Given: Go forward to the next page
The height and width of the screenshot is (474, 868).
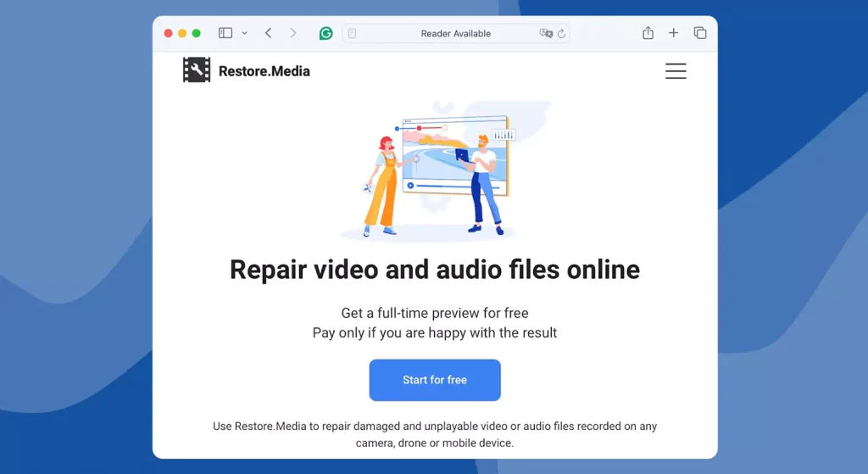Looking at the screenshot, I should tap(293, 33).
